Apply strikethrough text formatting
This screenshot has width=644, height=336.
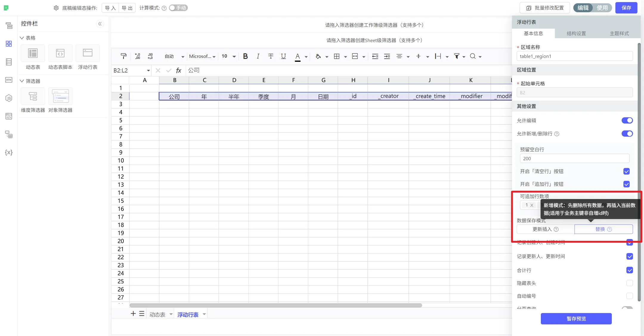pyautogui.click(x=271, y=56)
